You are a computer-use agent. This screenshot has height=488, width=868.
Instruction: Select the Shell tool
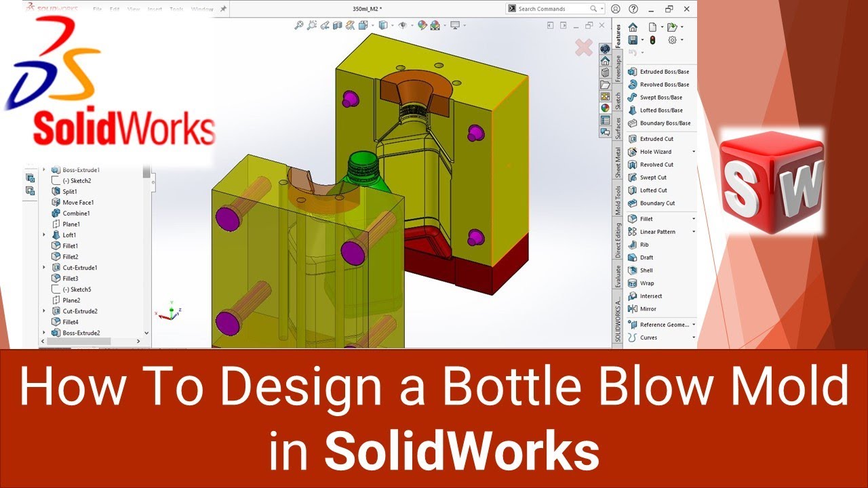640,270
